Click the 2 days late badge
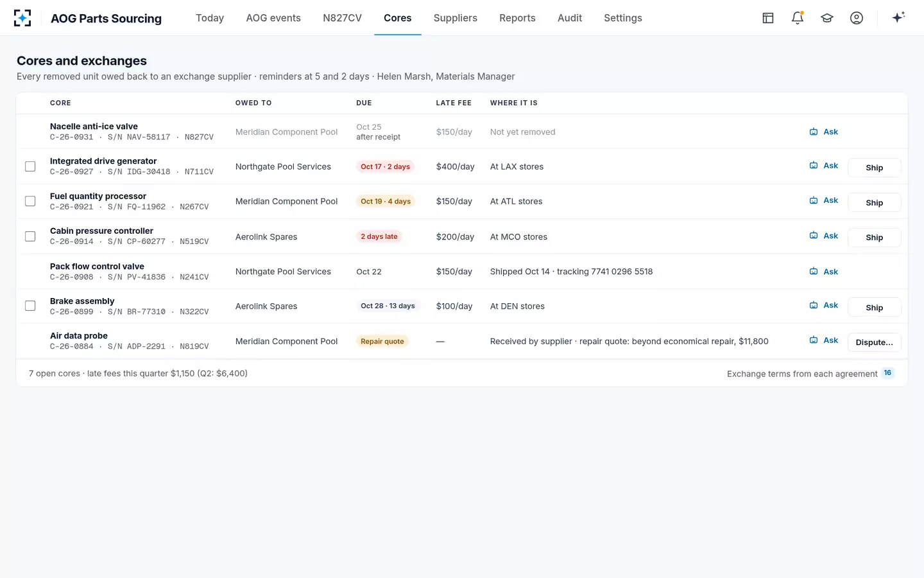Viewport: 924px width, 578px height. 379,236
